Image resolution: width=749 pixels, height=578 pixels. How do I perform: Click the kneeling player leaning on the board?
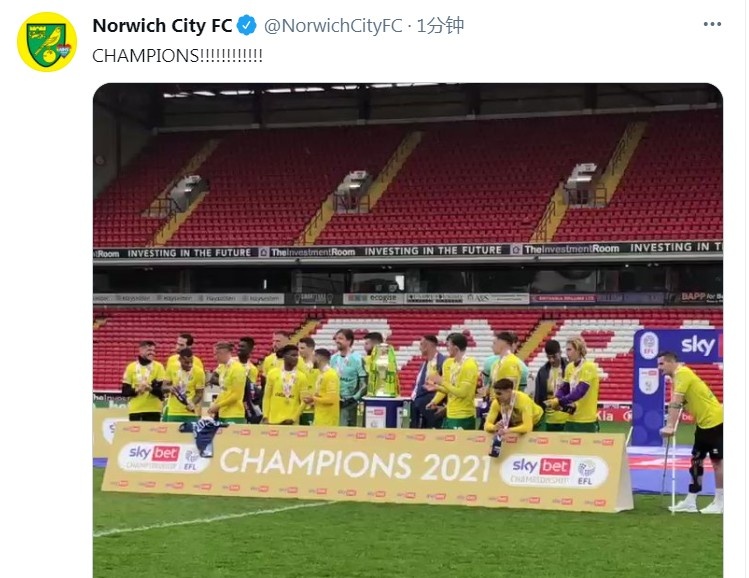point(512,409)
